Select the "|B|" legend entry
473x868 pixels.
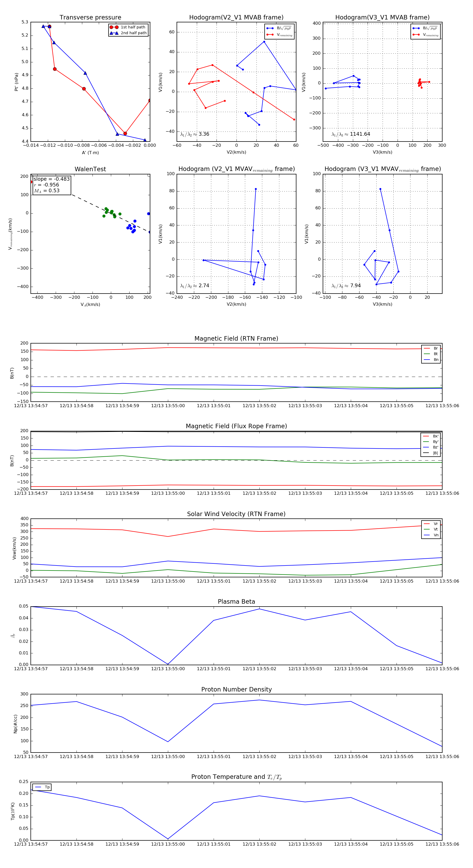431,453
